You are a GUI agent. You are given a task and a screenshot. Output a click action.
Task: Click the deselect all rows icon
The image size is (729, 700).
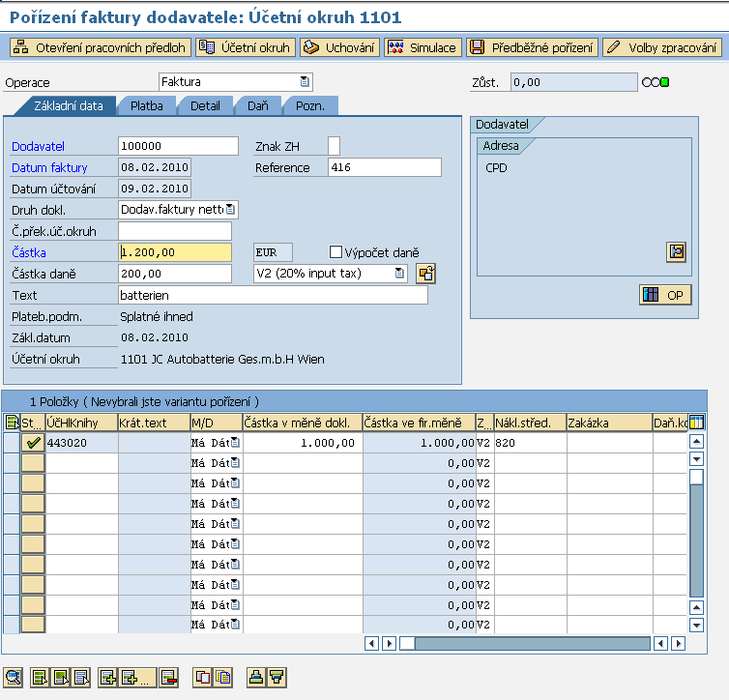(81, 677)
